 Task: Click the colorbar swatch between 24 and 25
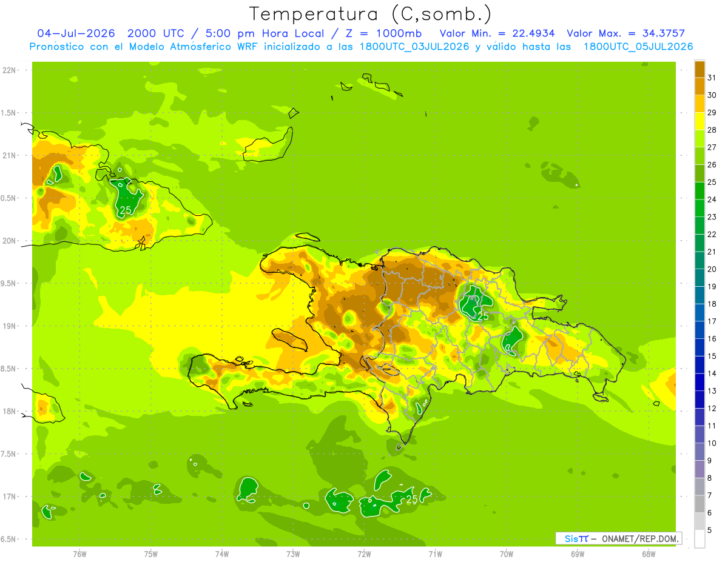pos(699,190)
